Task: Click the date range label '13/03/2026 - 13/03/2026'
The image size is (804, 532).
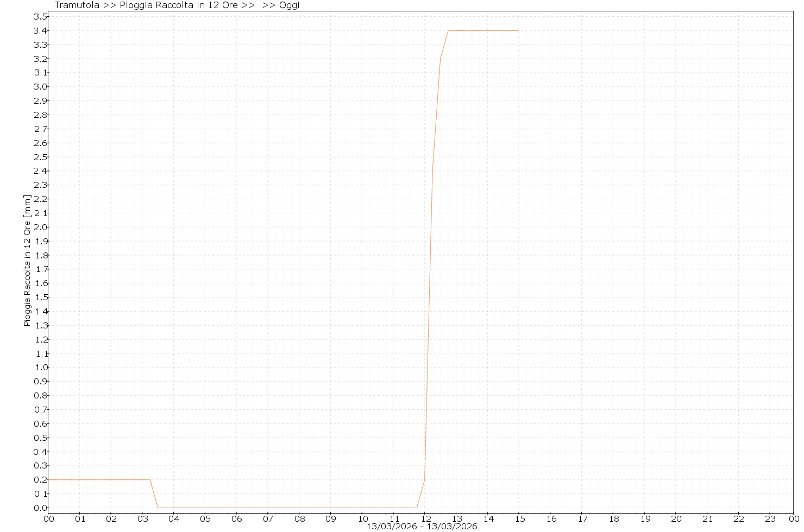Action: (422, 527)
